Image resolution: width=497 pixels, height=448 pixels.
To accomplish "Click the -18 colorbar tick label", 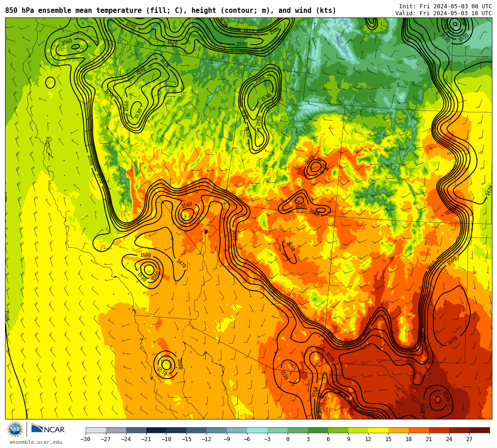I will [x=167, y=439].
